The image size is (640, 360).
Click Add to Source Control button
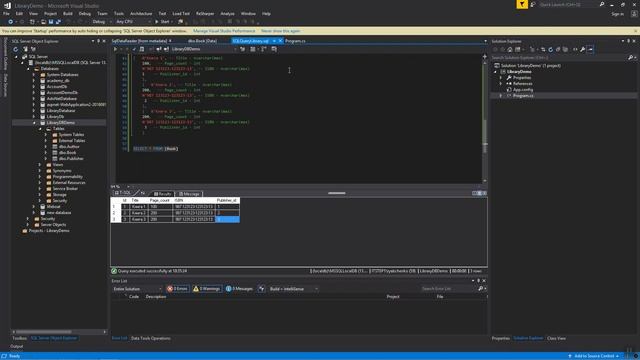pyautogui.click(x=594, y=356)
